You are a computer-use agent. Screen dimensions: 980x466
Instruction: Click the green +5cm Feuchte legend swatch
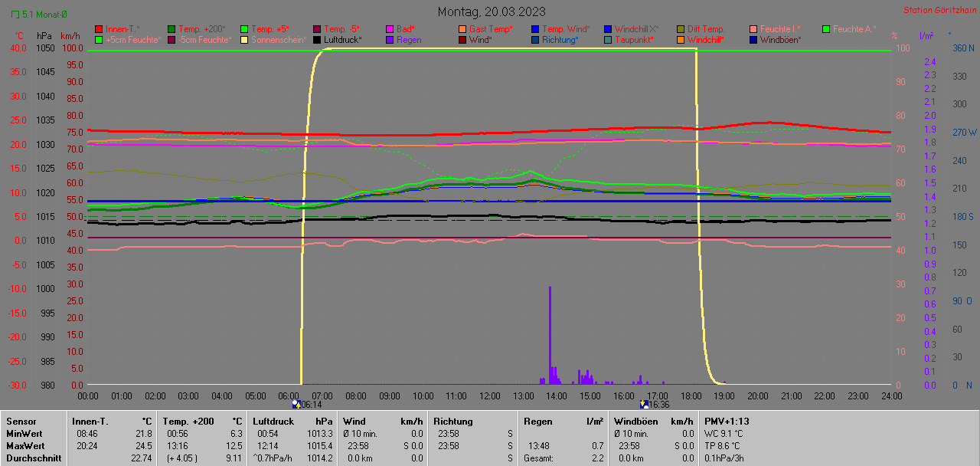(99, 39)
